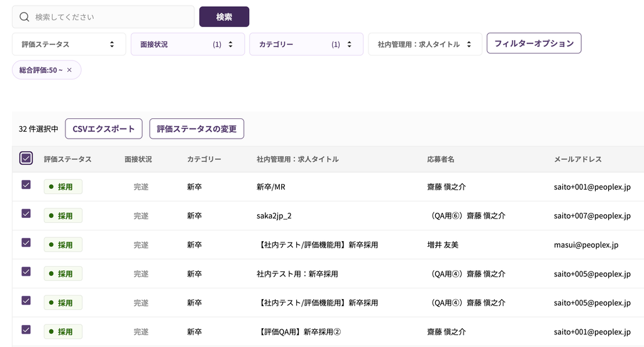Screen dimensions: 644x347
Task: Click the メールアドレス column header
Action: coord(577,159)
